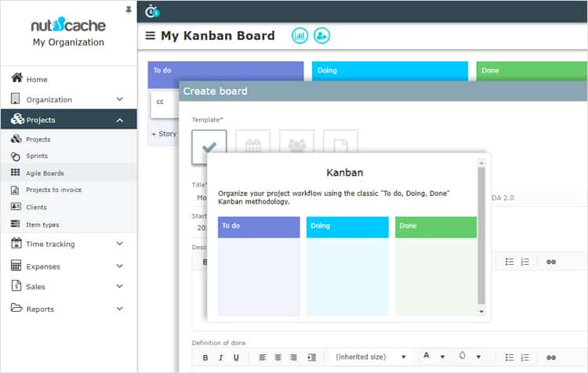Go to Sprints in the sidebar
This screenshot has height=373, width=588.
(37, 156)
